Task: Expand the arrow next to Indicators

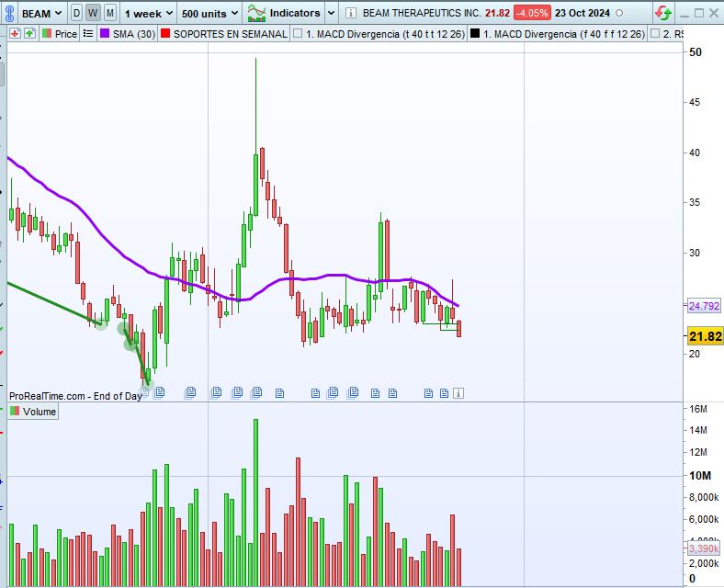Action: [331, 13]
